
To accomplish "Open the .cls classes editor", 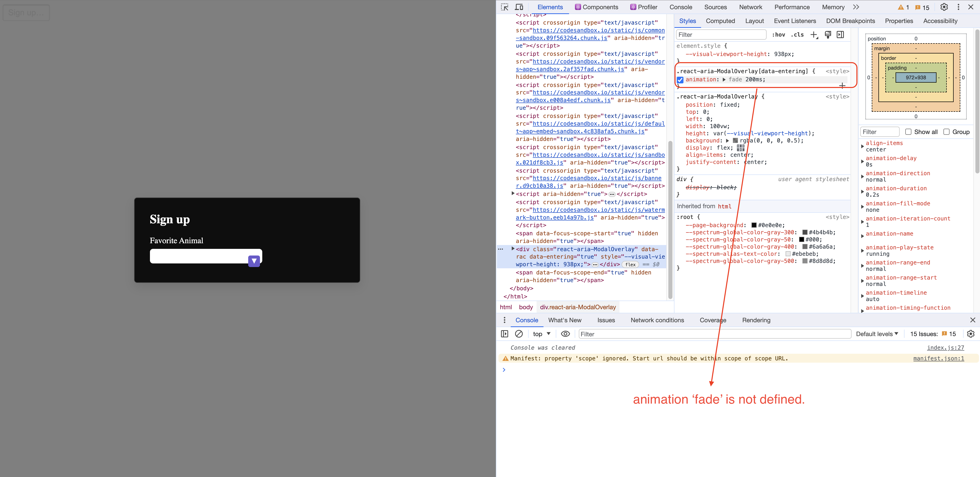I will coord(797,35).
